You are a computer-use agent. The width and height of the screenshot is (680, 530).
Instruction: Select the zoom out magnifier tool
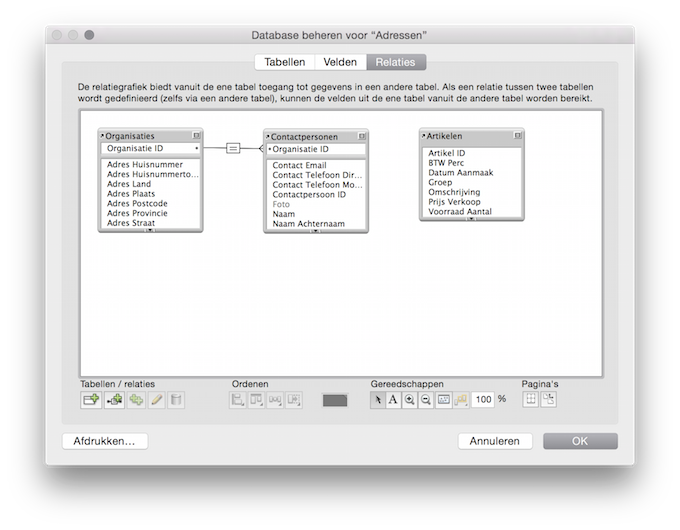coord(426,399)
